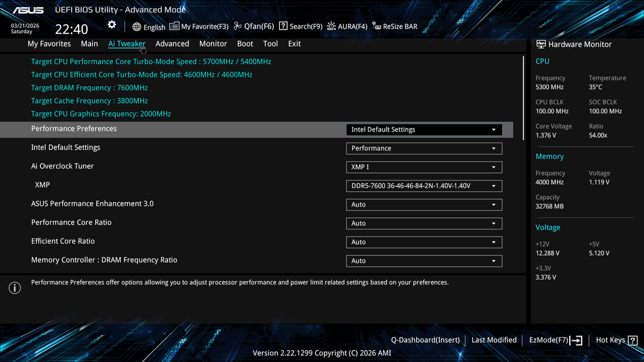Open the settings gear icon

tap(112, 25)
